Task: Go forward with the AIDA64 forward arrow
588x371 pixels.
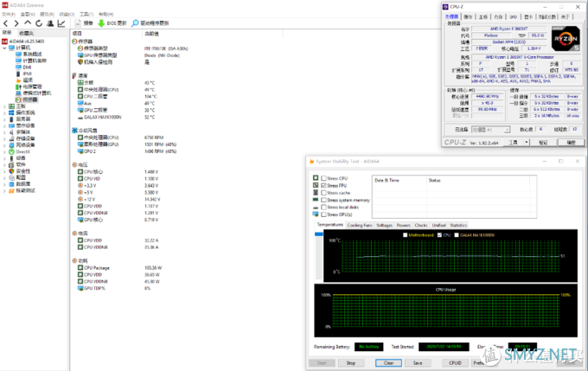Action: [x=16, y=23]
